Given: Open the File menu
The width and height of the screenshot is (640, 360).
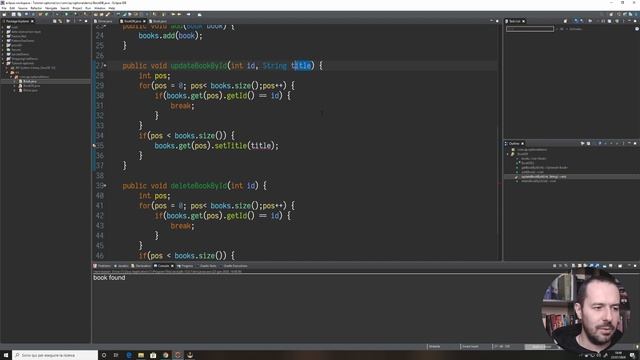Looking at the screenshot, I should pos(4,8).
